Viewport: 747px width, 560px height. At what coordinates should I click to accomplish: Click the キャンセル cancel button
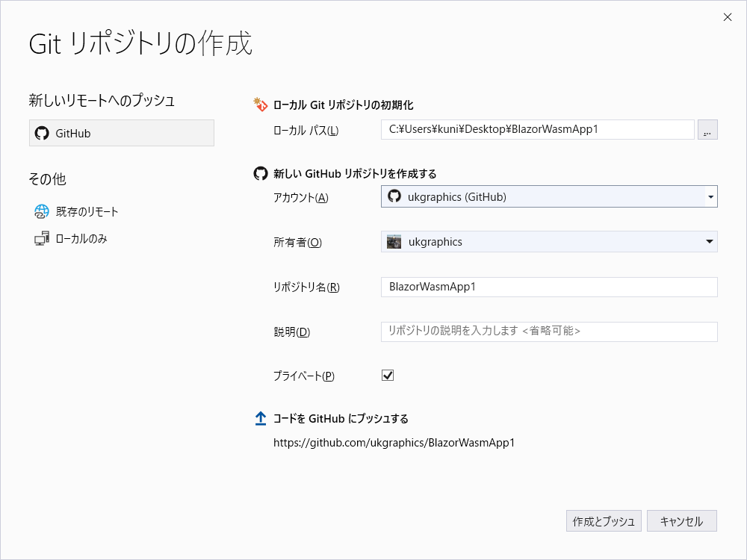click(x=682, y=521)
